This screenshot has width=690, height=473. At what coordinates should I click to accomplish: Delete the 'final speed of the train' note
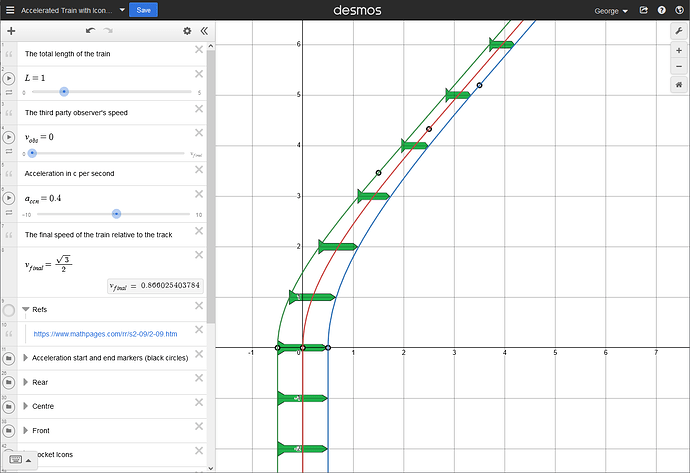tap(199, 231)
